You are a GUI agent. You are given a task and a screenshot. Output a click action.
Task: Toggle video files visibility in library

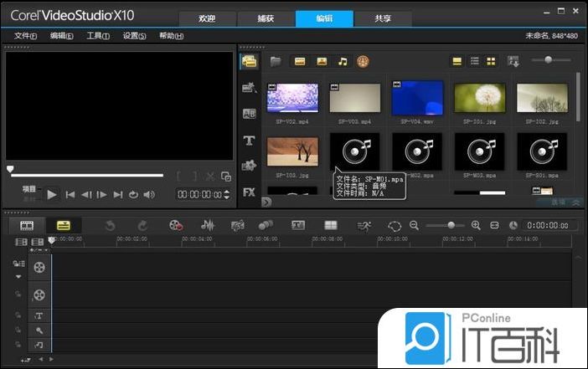pos(299,61)
